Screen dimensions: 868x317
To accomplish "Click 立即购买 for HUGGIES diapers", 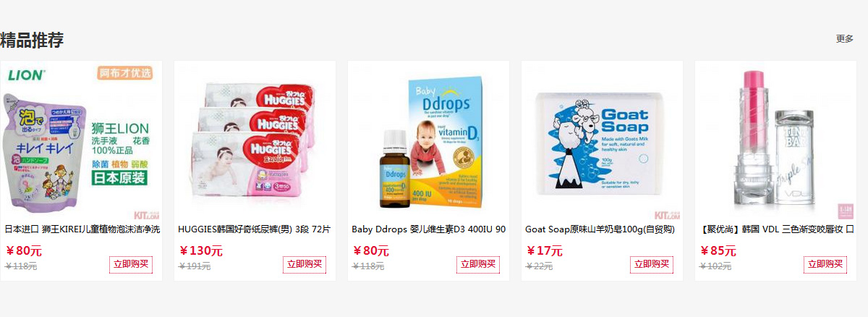I will click(x=305, y=264).
